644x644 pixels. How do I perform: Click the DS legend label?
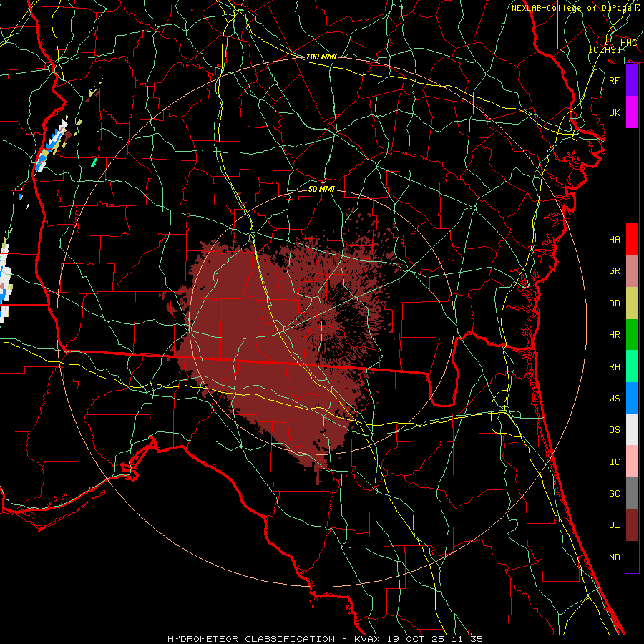(615, 430)
